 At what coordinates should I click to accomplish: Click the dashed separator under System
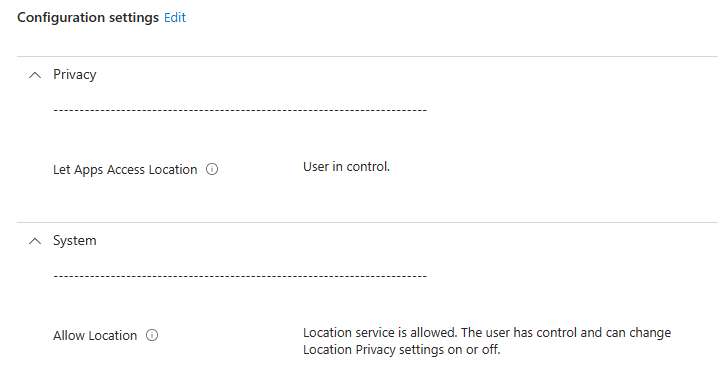[x=240, y=277]
